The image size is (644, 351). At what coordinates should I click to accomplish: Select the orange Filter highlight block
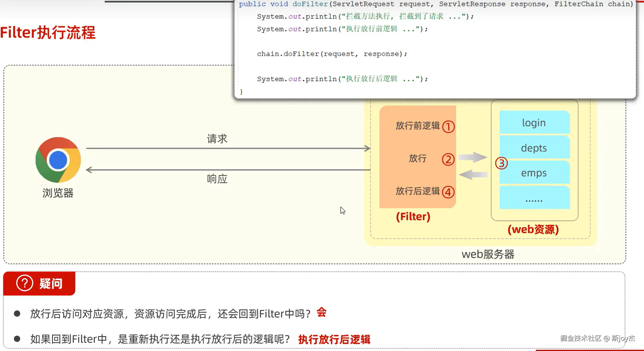(x=418, y=157)
